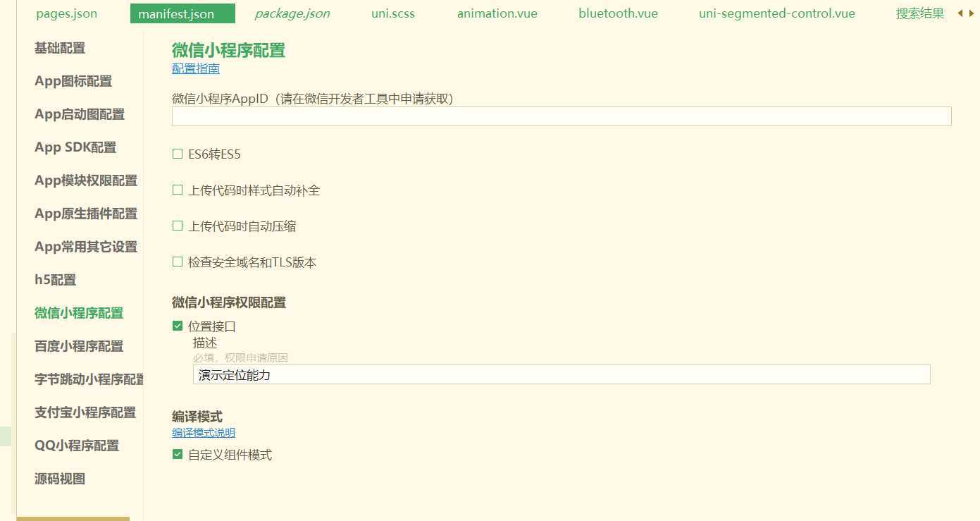Viewport: 980px width, 521px height.
Task: Open App SDK配置 section
Action: click(75, 147)
